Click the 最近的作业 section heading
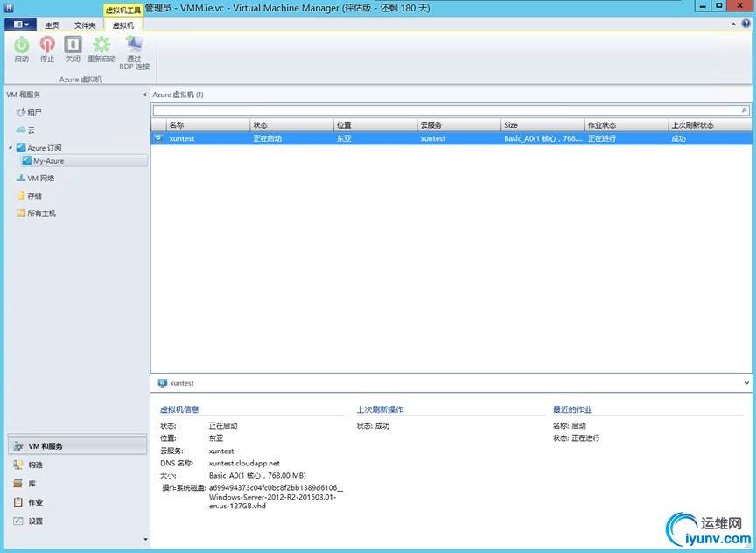Image resolution: width=756 pixels, height=553 pixels. [x=572, y=409]
